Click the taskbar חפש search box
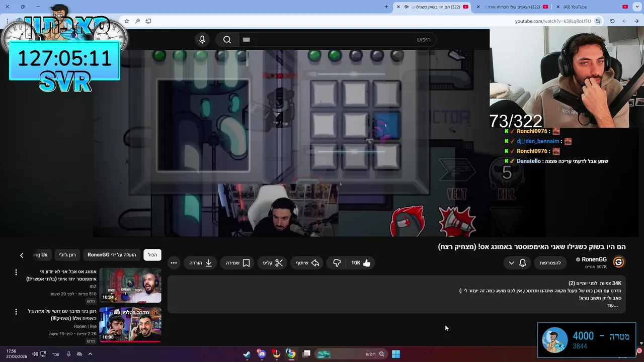The height and width of the screenshot is (362, 644). pyautogui.click(x=351, y=354)
